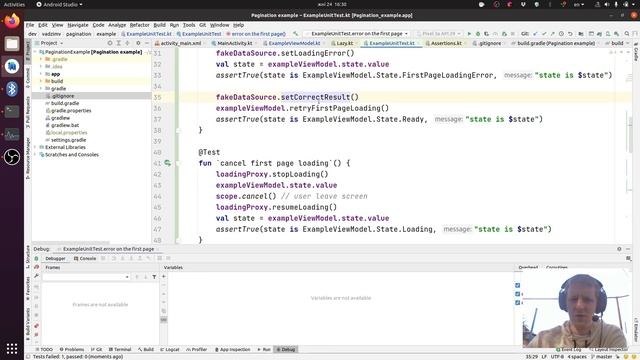Select settings.gradle file in tree
640x360 pixels.
[68, 140]
